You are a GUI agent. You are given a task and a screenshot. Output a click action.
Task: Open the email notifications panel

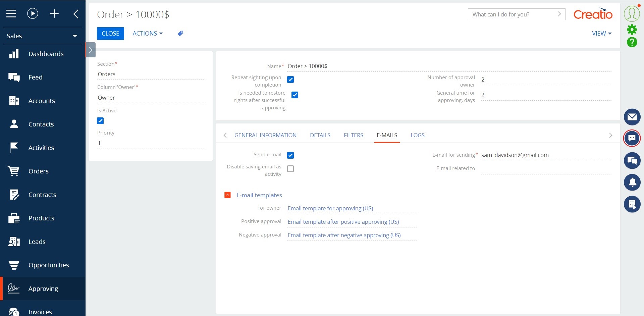tap(632, 117)
